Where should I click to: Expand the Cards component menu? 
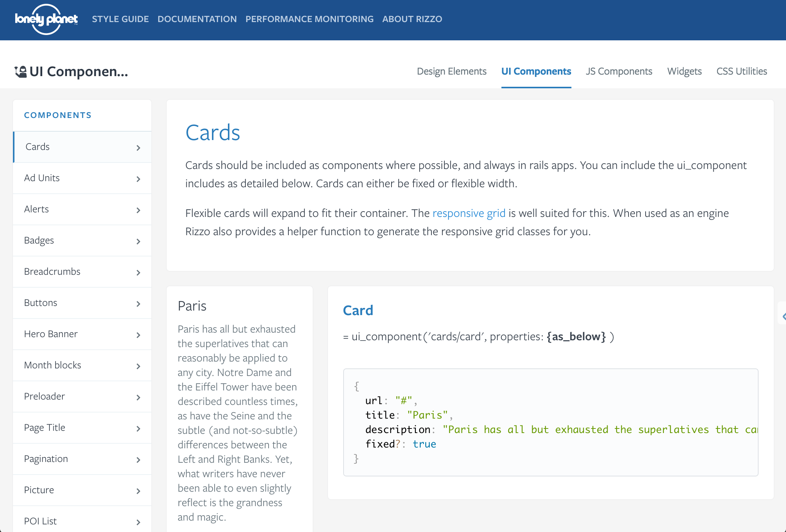138,147
